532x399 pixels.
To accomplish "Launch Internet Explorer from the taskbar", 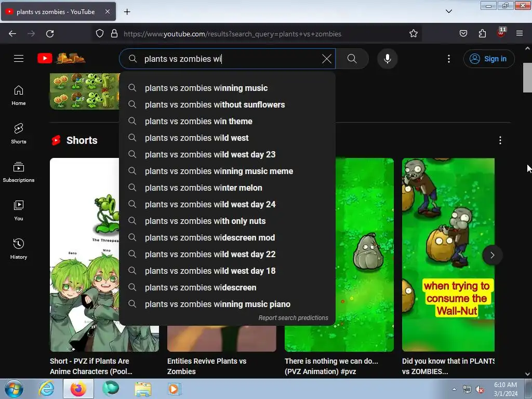I will coord(46,389).
